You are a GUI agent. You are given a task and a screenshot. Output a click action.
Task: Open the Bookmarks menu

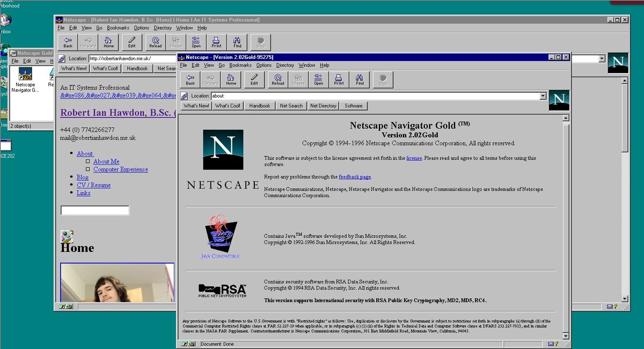(240, 65)
